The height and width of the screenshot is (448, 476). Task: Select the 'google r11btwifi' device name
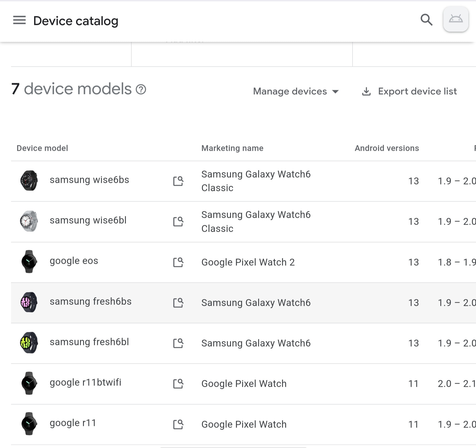coord(85,383)
